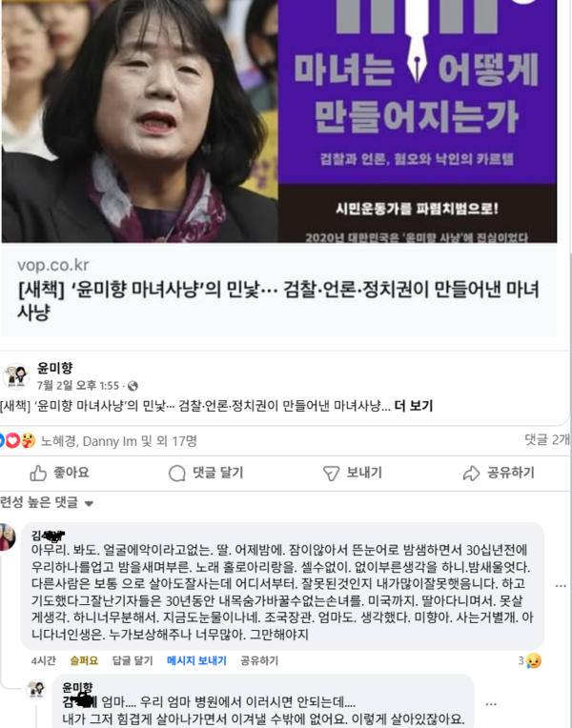Click the public globe privacy icon
Image resolution: width=572 pixels, height=728 pixels.
click(133, 386)
